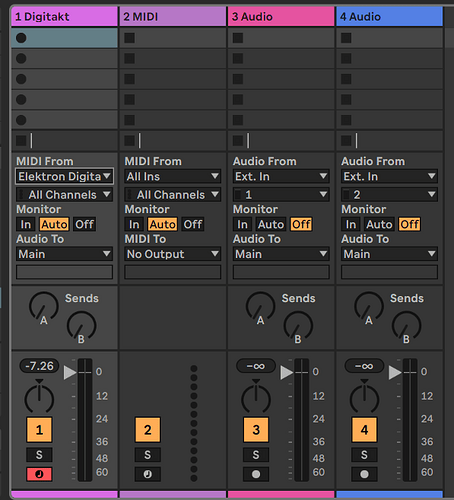This screenshot has width=454, height=500.
Task: Open the No Output MIDI To dropdown
Action: click(173, 254)
